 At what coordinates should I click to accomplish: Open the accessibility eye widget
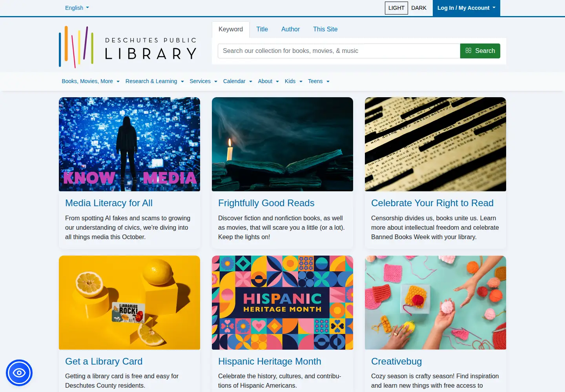coord(19,373)
